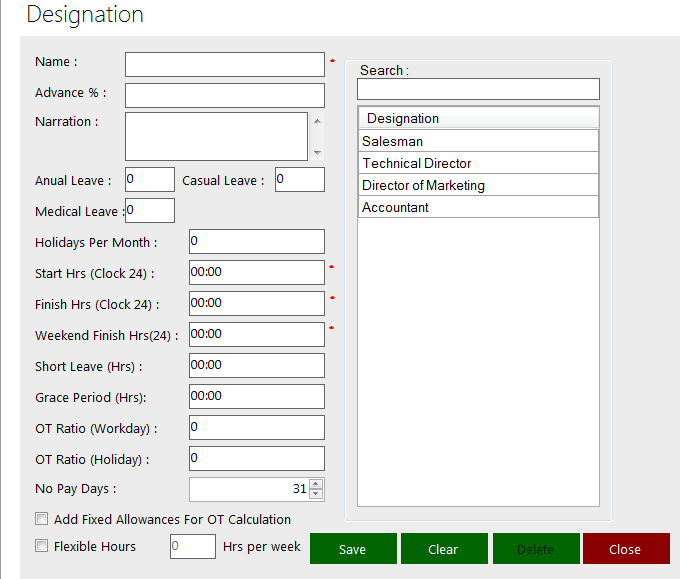This screenshot has height=579, width=699.
Task: Click the Start Hrs (Clock 24) field
Action: pos(256,272)
